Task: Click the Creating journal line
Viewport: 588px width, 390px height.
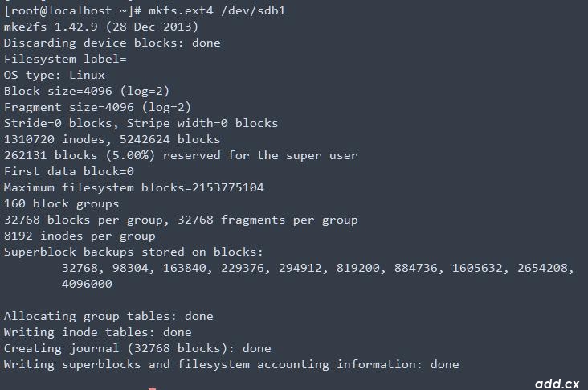Action: click(x=137, y=348)
